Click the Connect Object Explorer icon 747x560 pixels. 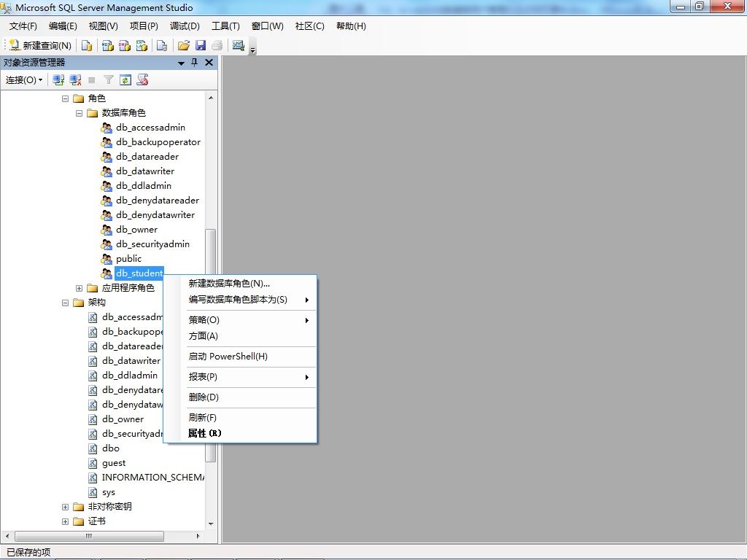(x=58, y=80)
